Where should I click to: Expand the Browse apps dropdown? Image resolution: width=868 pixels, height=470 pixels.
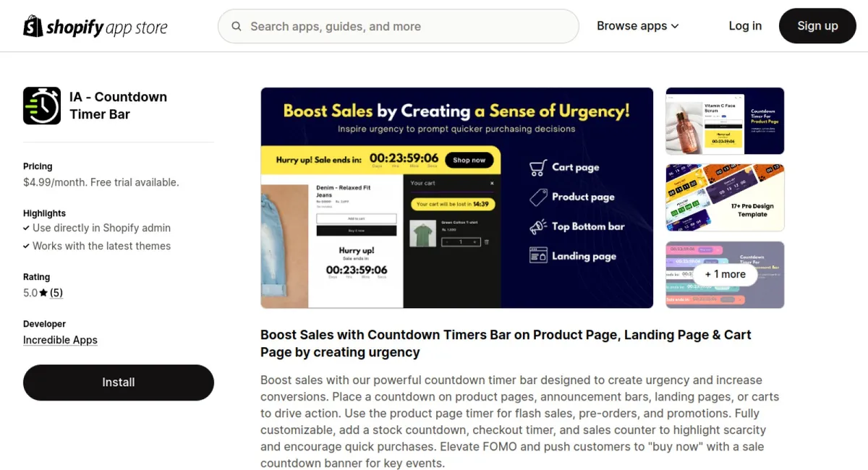click(637, 26)
